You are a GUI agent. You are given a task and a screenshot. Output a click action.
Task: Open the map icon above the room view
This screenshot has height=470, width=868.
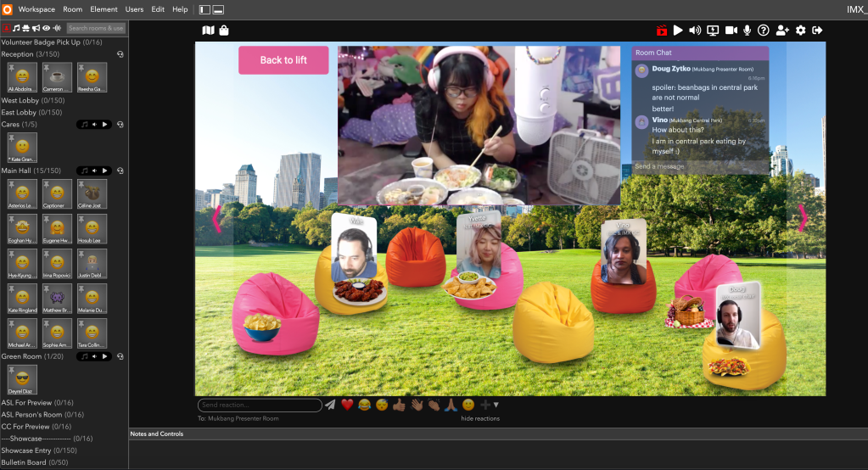pyautogui.click(x=209, y=31)
